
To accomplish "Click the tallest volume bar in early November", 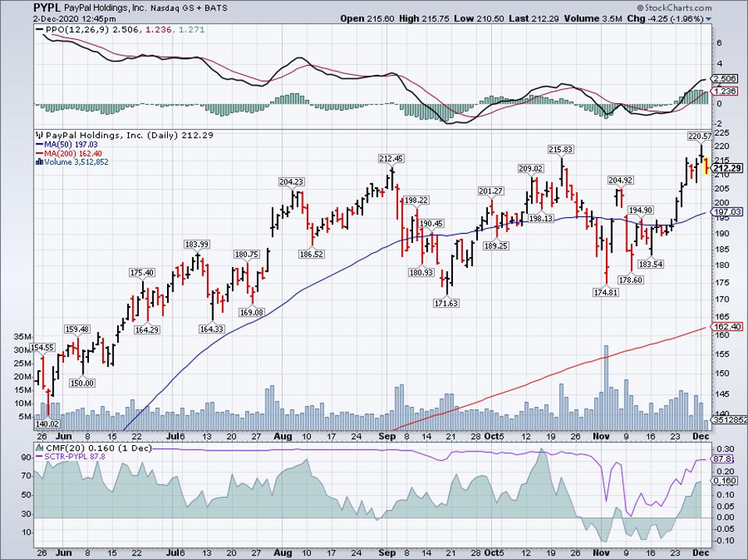I will pyautogui.click(x=607, y=388).
